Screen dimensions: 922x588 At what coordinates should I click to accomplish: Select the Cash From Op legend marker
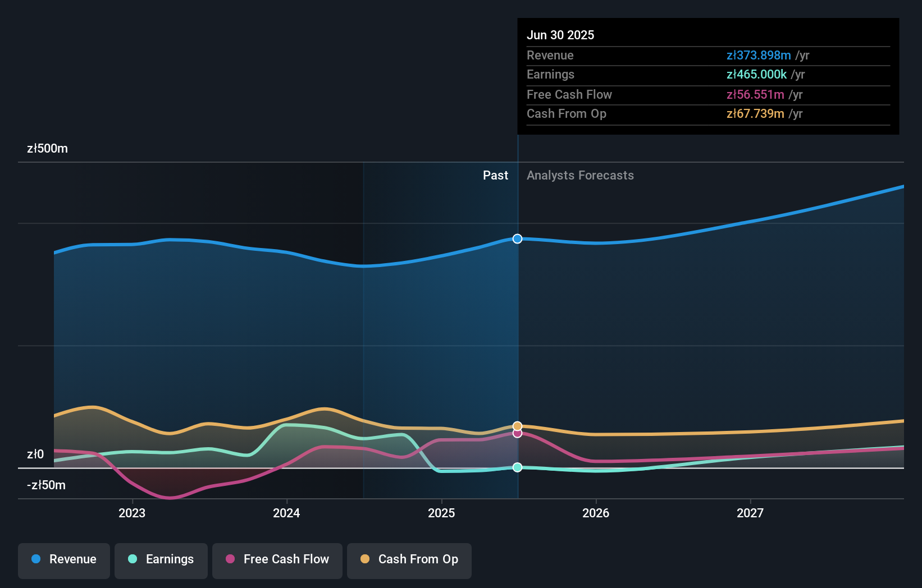pos(365,559)
